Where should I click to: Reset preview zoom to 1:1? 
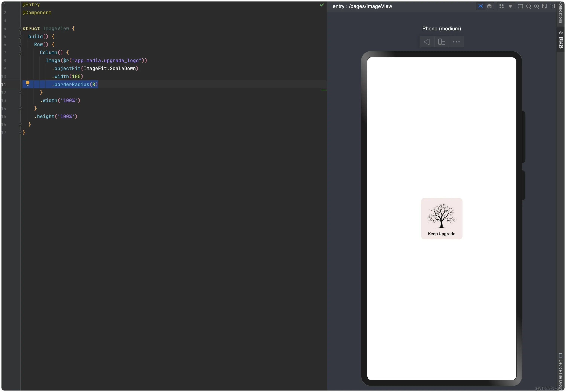point(552,6)
